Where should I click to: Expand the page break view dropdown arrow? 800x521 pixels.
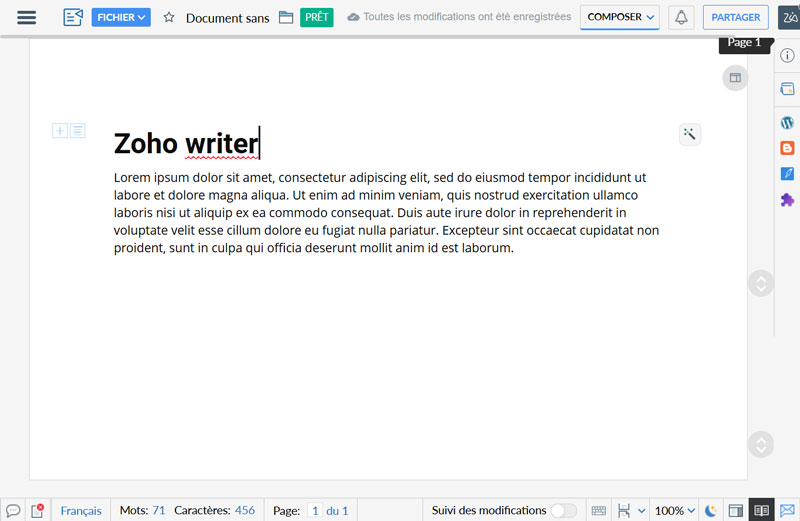coord(642,510)
